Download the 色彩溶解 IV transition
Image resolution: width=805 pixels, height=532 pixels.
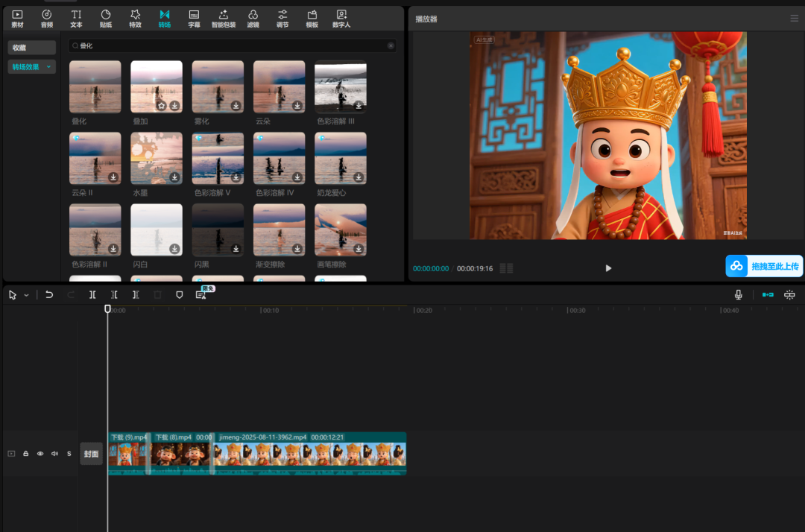tap(297, 177)
